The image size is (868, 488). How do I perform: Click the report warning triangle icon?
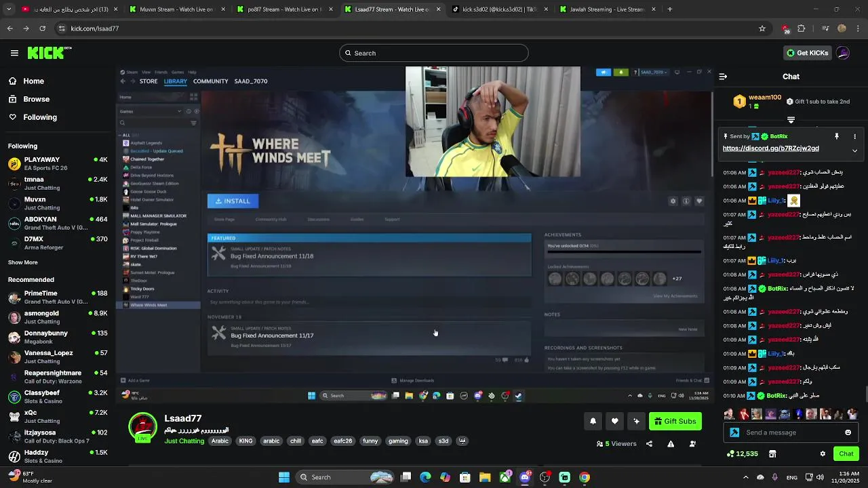(671, 444)
